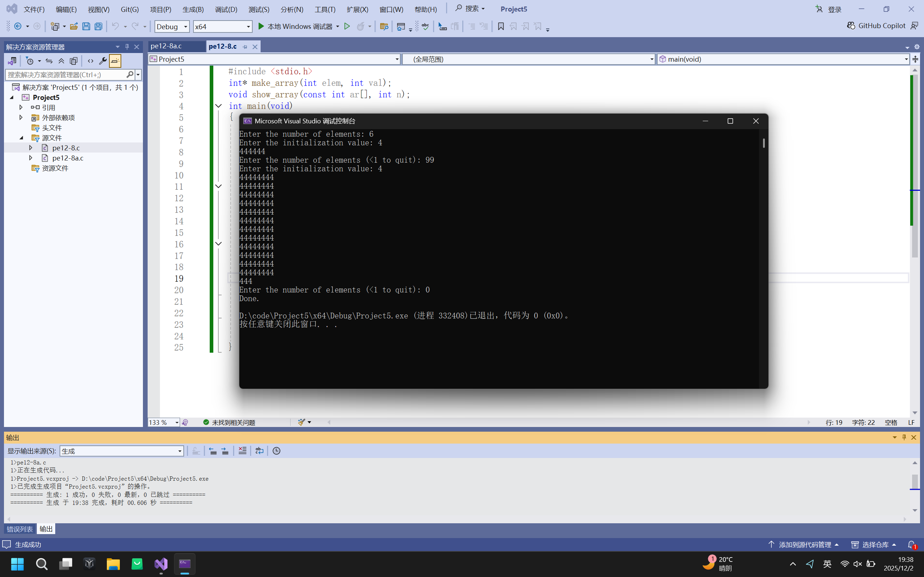Switch to the pe12-8a.c editor tab
Image resolution: width=924 pixels, height=577 pixels.
coord(166,46)
